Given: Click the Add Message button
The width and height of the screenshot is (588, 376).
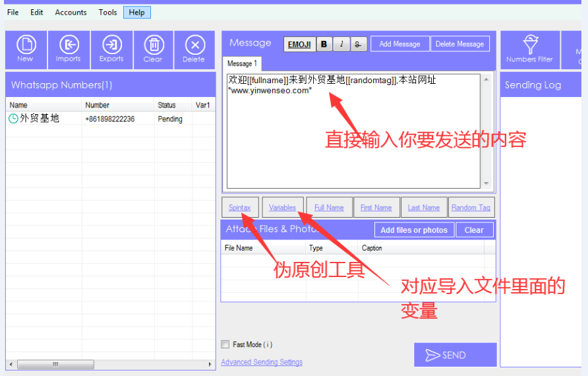Looking at the screenshot, I should [399, 44].
